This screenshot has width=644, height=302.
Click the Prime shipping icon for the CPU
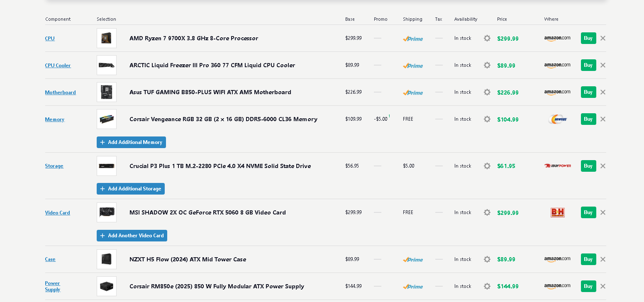point(413,39)
